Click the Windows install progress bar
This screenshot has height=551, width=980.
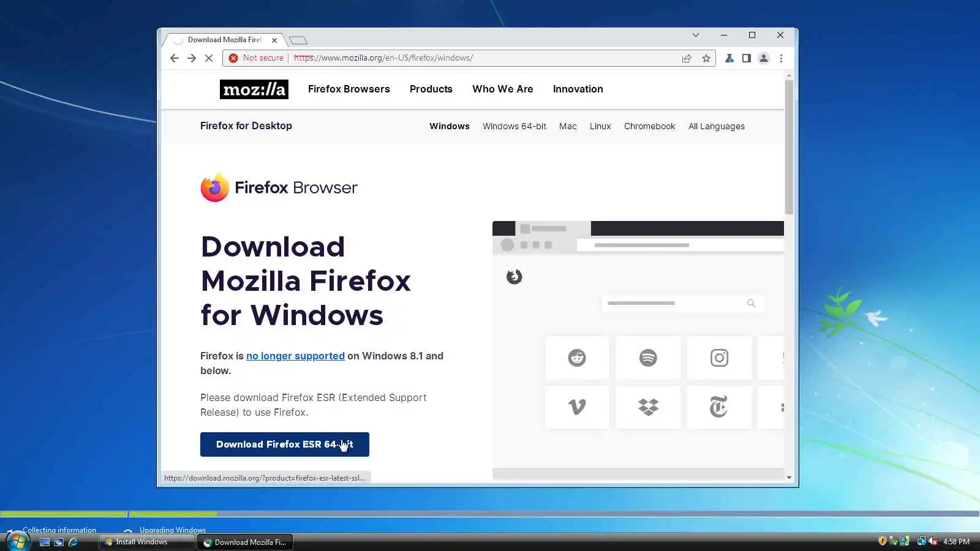coord(490,514)
